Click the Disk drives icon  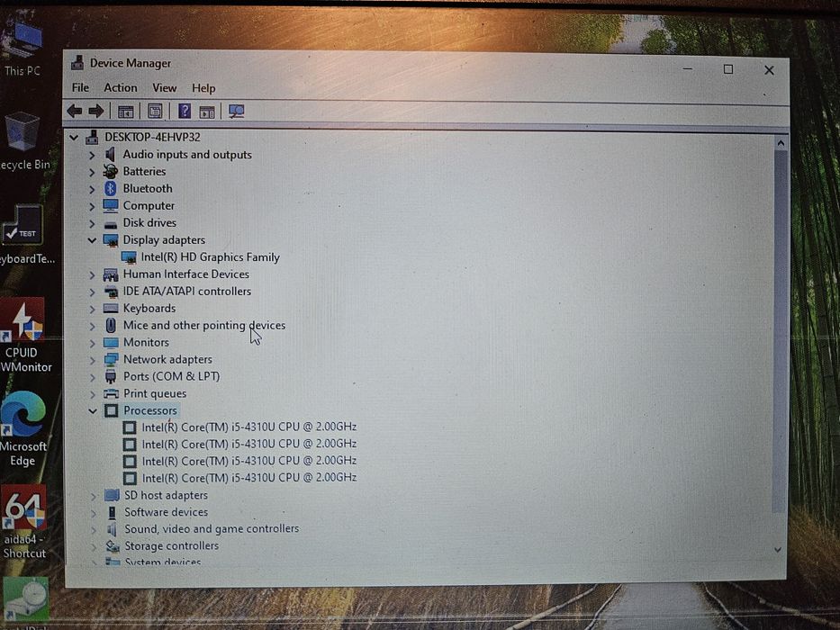[x=111, y=224]
